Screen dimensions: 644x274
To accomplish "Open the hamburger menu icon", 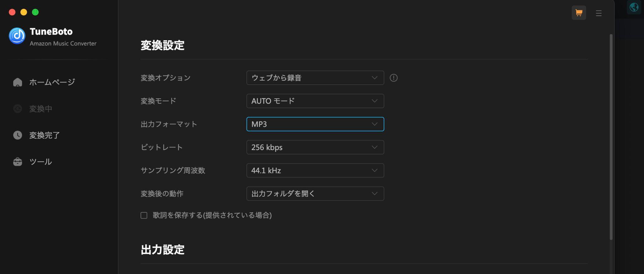I will [599, 13].
